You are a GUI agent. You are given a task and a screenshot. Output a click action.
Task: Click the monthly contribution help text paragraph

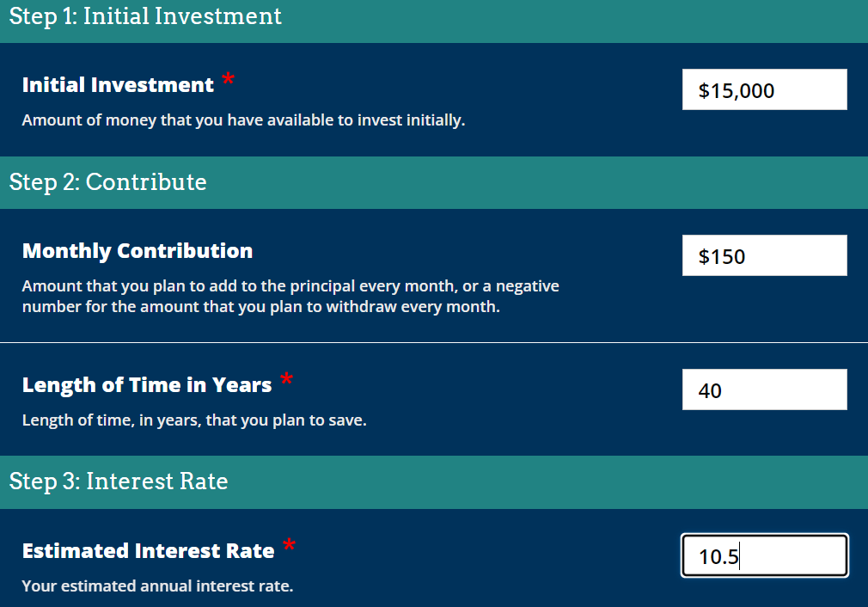click(290, 296)
